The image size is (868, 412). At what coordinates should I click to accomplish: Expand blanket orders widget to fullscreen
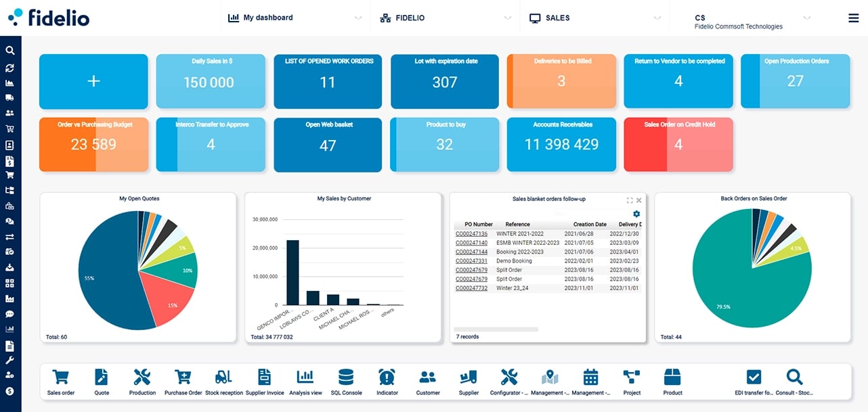(630, 200)
